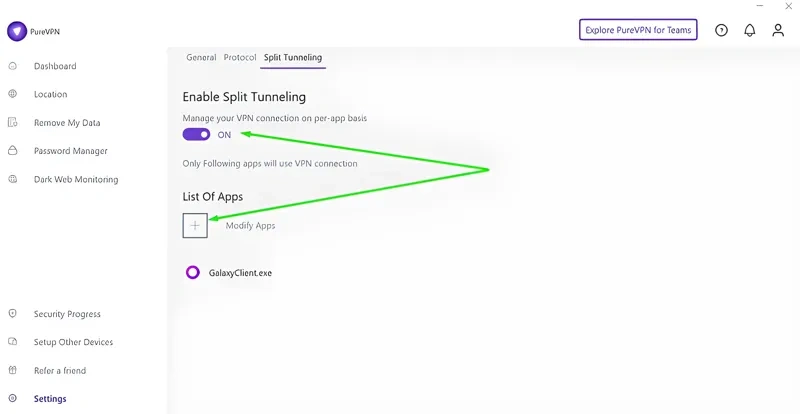Open the user account profile icon

click(778, 30)
